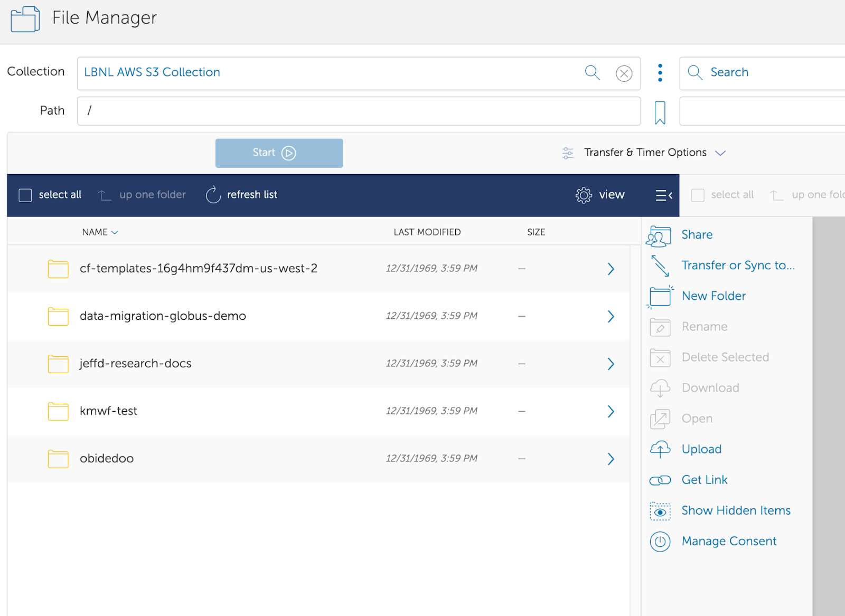Open the Get Link option
845x616 pixels.
705,480
